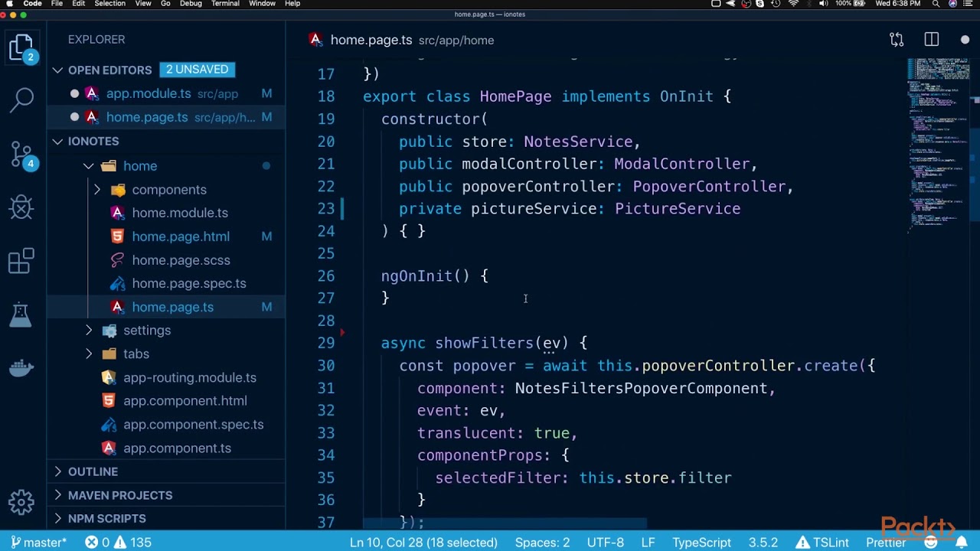
Task: Click the notification bell in status bar
Action: click(960, 542)
